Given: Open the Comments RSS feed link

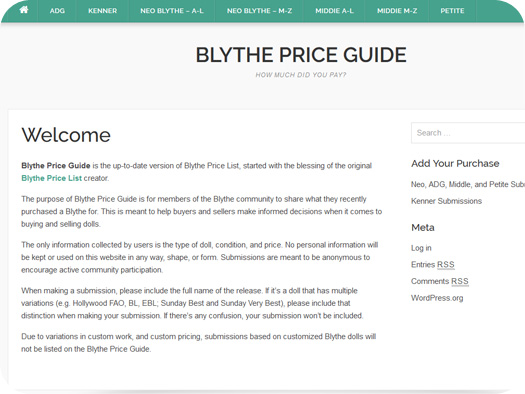Looking at the screenshot, I should coord(440,281).
